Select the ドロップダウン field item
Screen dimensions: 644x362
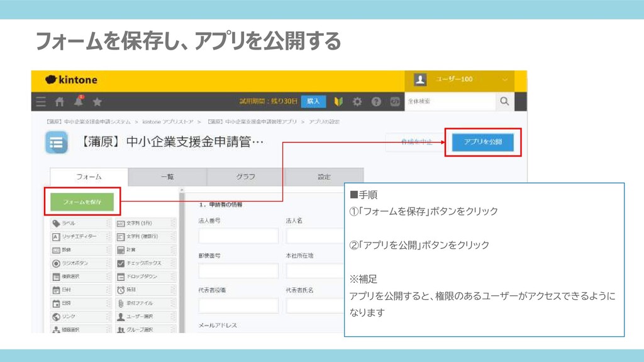pos(145,277)
